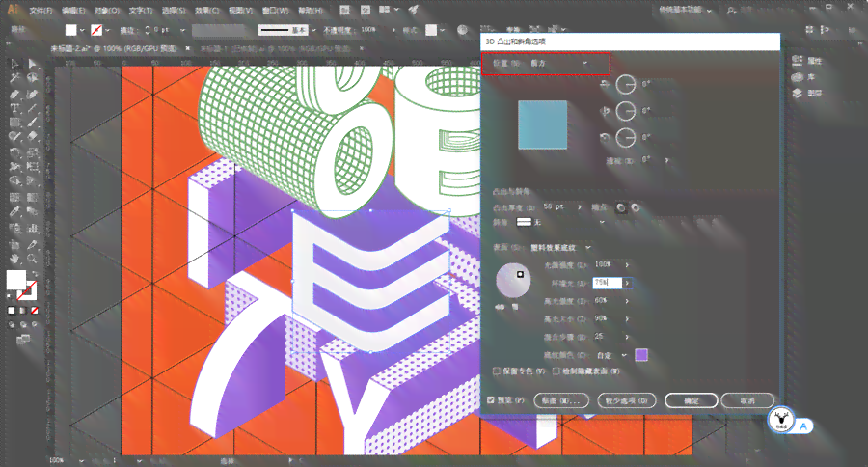Select the Magic Wand tool

click(x=14, y=79)
